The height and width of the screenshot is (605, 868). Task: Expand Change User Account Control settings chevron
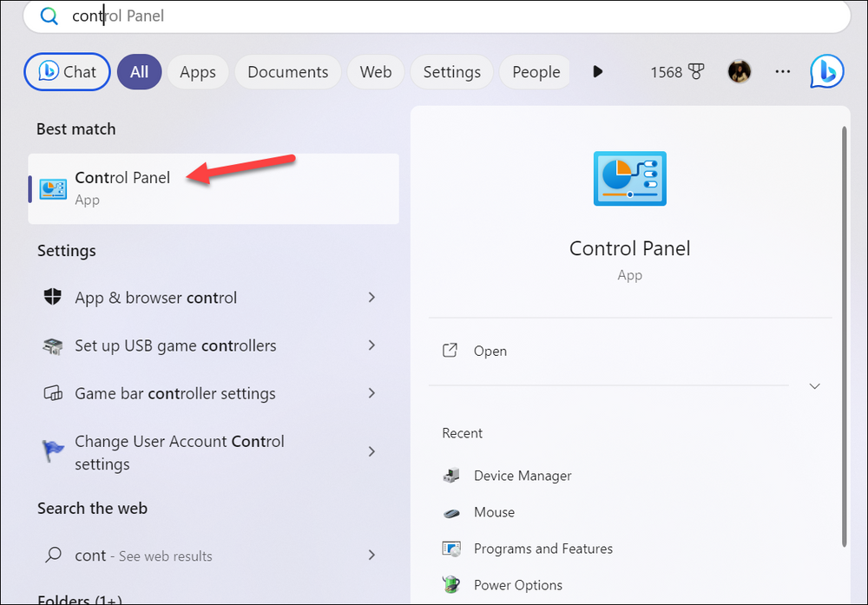coord(372,451)
